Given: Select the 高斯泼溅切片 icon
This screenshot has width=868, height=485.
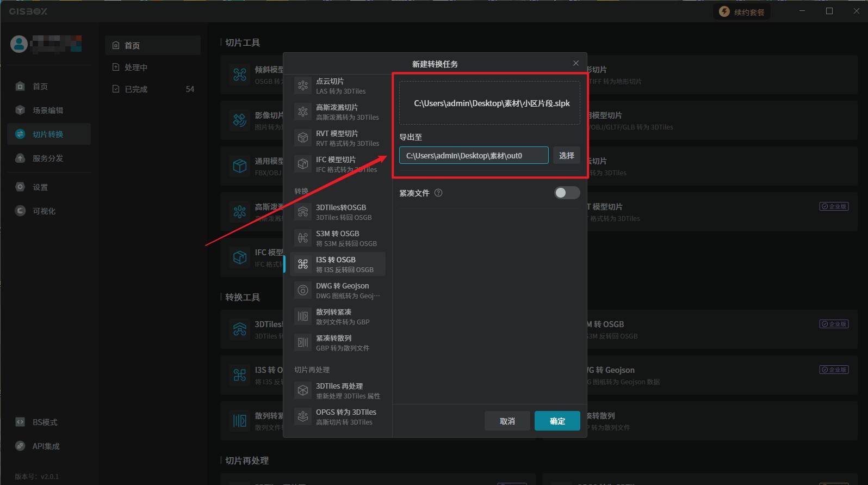Looking at the screenshot, I should [x=303, y=112].
